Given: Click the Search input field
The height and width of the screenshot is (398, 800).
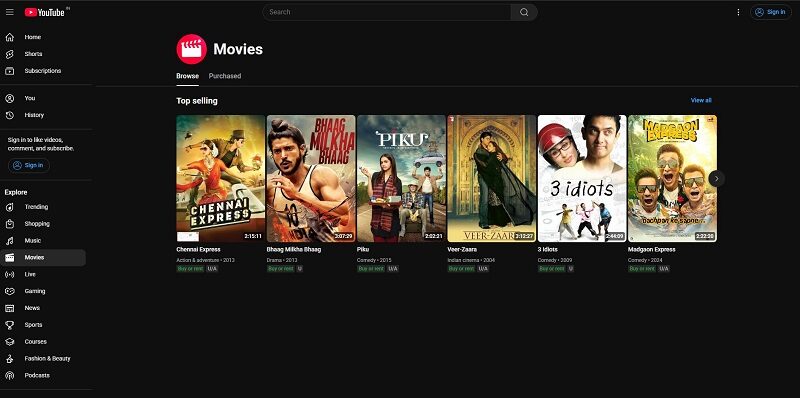Looking at the screenshot, I should tap(387, 12).
